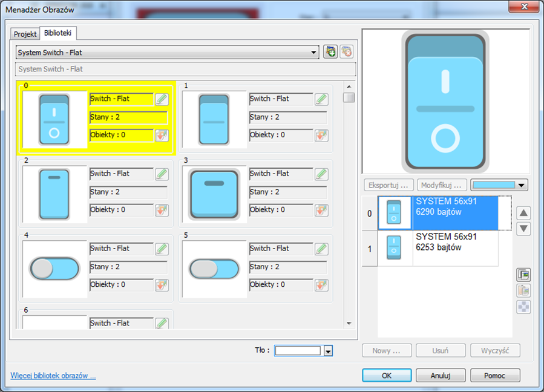Switch to the Biblioteki tab
The height and width of the screenshot is (392, 544).
tap(58, 33)
